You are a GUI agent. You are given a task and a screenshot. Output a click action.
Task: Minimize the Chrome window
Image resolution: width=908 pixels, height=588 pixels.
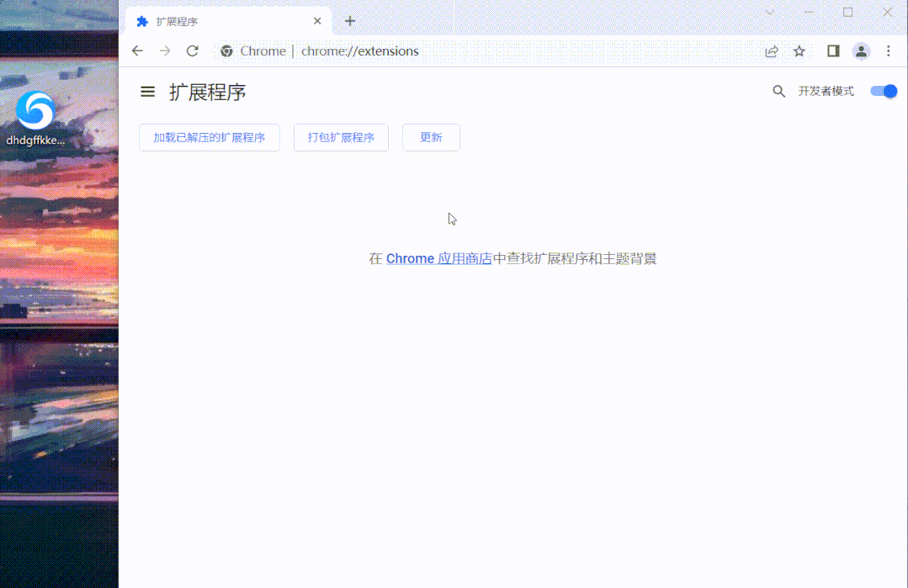click(x=809, y=12)
